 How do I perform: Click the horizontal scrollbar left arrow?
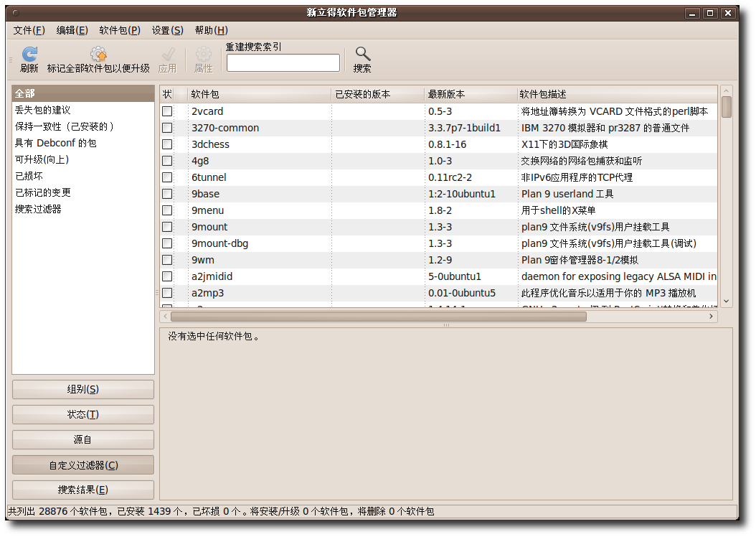166,317
